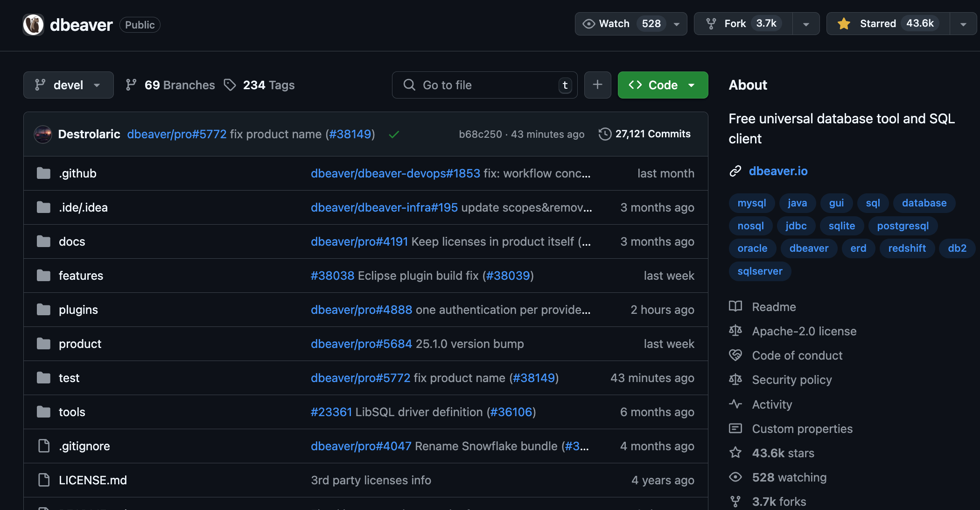The image size is (980, 510).
Task: Click the '3rd party licenses info' commit message
Action: pos(371,480)
